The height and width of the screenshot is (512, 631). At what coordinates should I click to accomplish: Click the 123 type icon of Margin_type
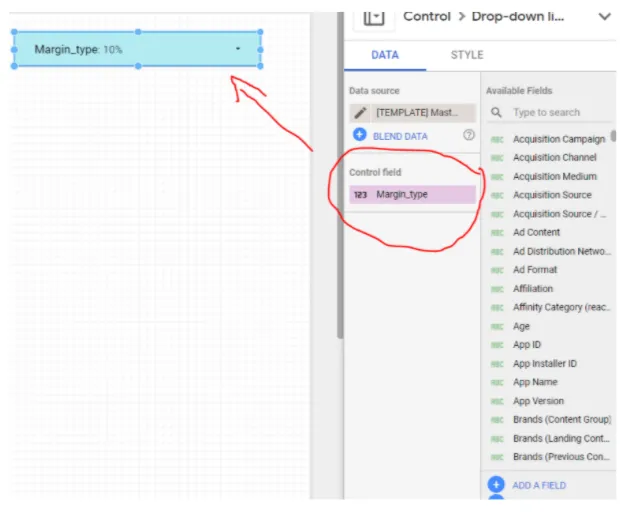360,195
